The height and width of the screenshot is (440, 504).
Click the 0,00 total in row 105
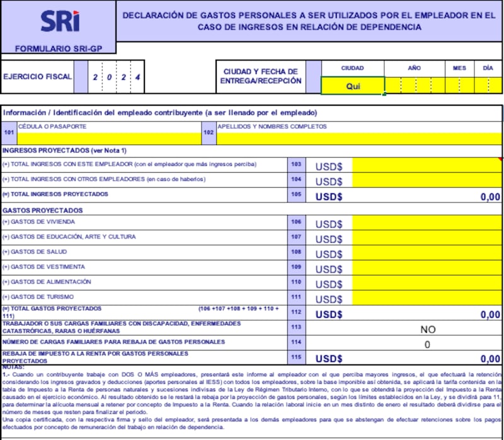pos(490,197)
